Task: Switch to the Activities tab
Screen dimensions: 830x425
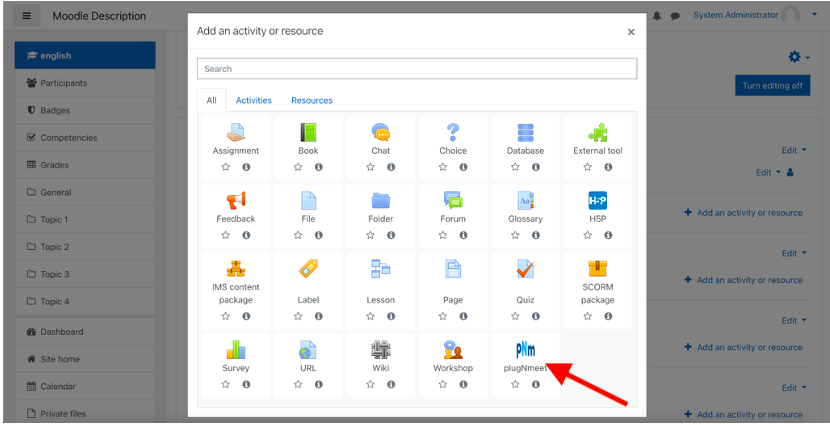Action: point(253,100)
